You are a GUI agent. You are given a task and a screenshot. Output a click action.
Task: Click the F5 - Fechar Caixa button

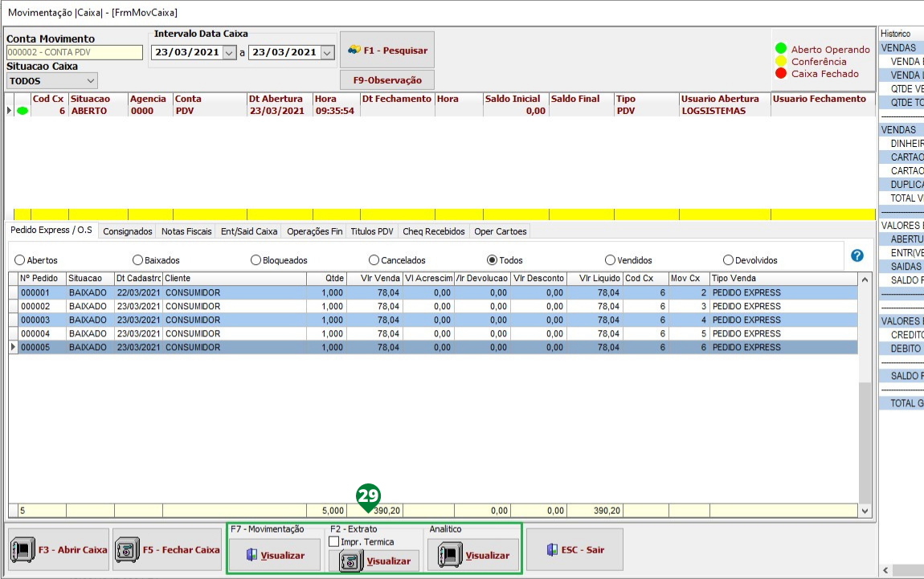[x=167, y=549]
